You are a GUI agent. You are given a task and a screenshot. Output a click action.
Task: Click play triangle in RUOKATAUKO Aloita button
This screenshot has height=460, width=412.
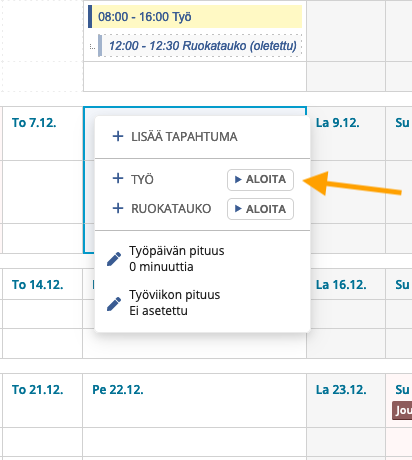coord(238,209)
